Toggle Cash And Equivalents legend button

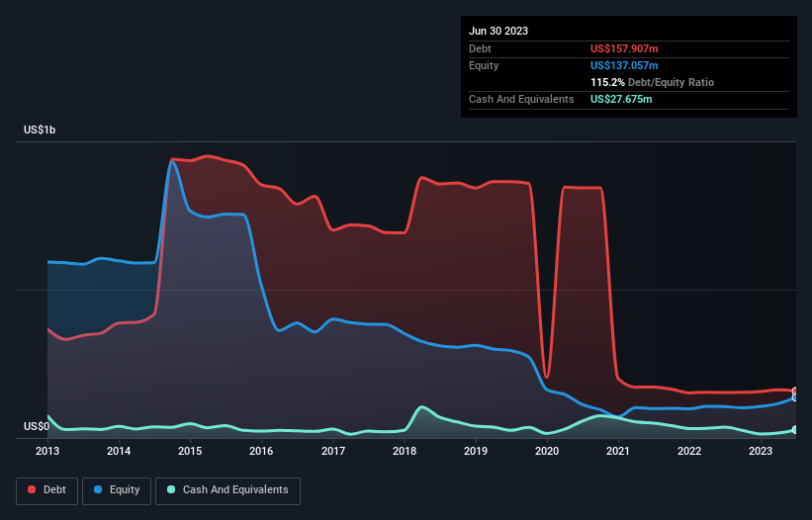click(227, 490)
